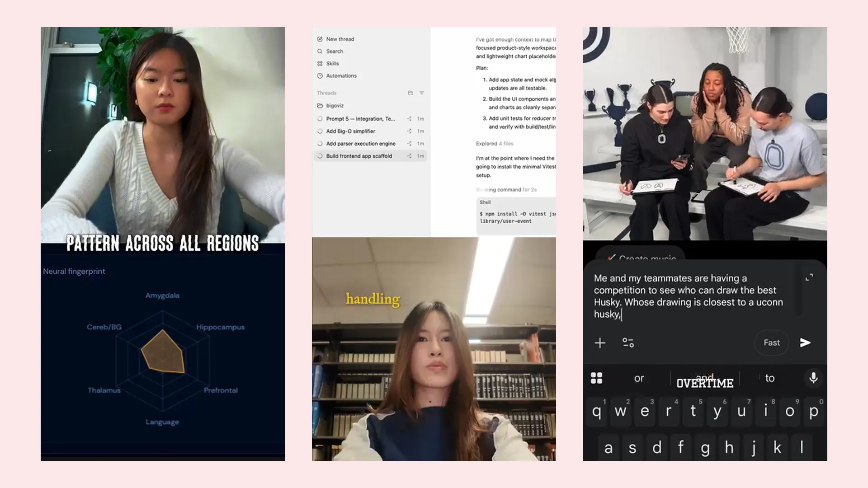
Task: Tap the 't' key
Action: coord(693,412)
